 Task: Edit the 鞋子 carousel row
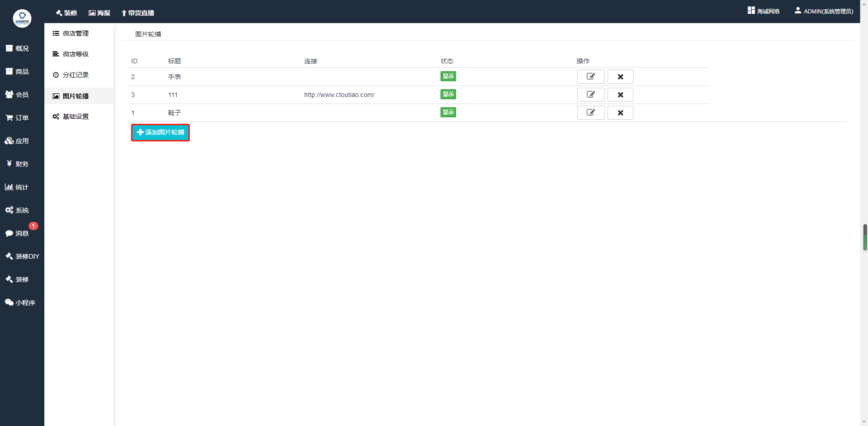click(x=591, y=113)
